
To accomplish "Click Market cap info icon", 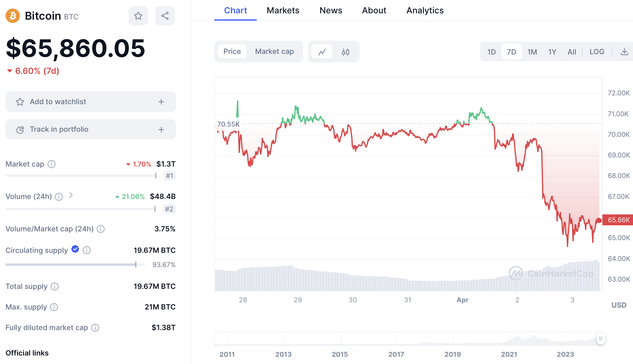I will point(52,164).
